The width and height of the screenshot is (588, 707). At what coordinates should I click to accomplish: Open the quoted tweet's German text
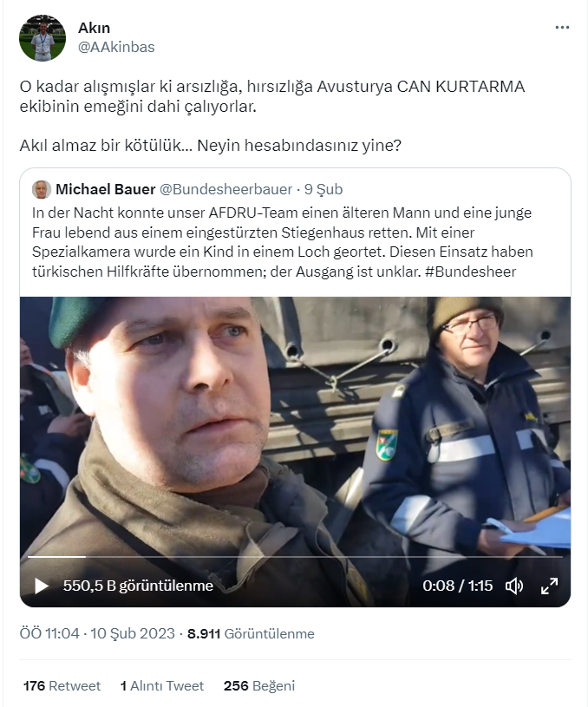click(x=282, y=242)
